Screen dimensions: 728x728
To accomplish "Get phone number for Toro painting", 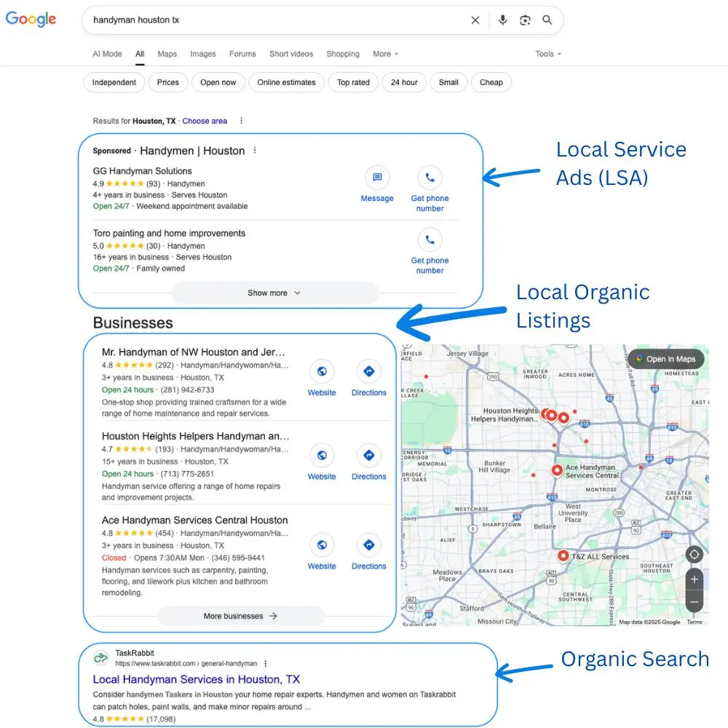I will coord(430,240).
